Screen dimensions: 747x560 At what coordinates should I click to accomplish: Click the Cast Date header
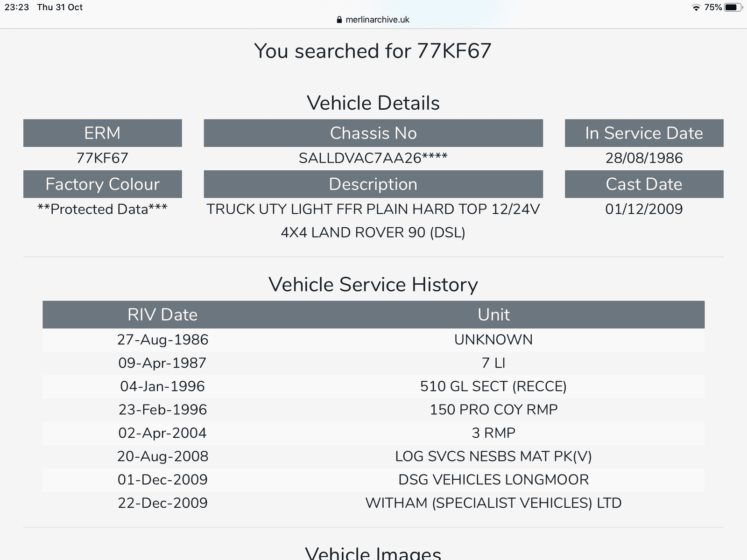tap(644, 184)
